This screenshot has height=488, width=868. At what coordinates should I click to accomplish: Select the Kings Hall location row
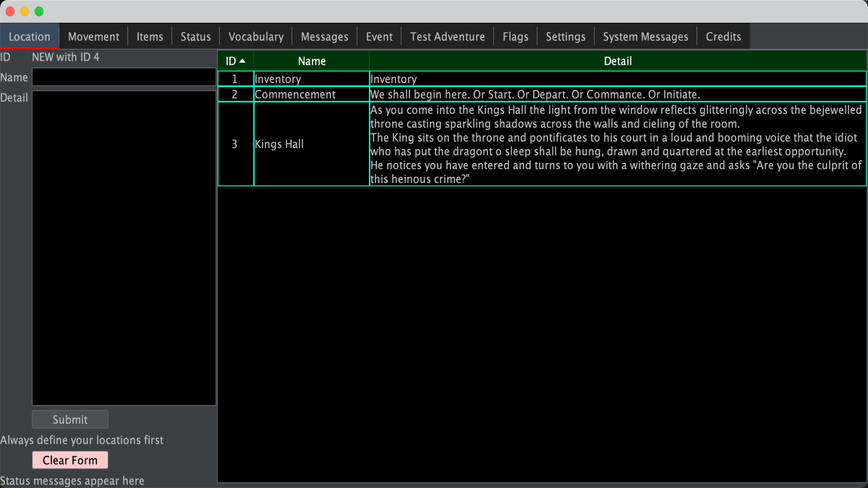311,144
